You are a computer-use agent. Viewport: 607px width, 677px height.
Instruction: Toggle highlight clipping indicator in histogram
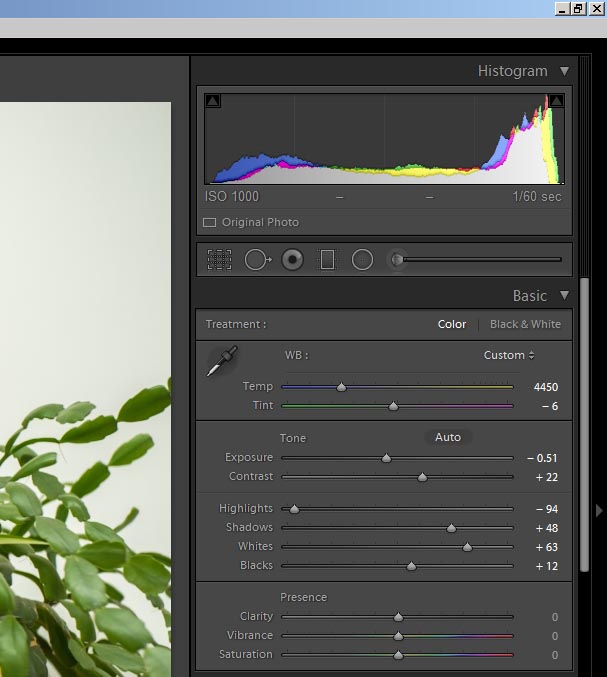[556, 101]
